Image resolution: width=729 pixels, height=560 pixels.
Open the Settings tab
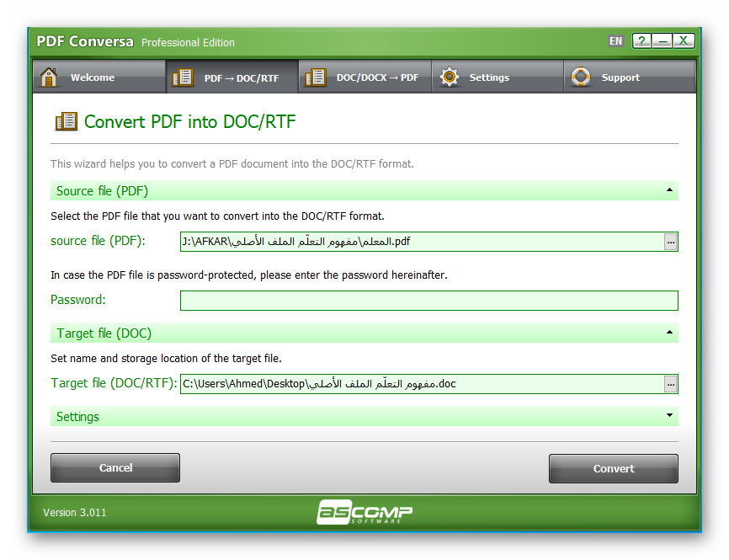[x=498, y=77]
